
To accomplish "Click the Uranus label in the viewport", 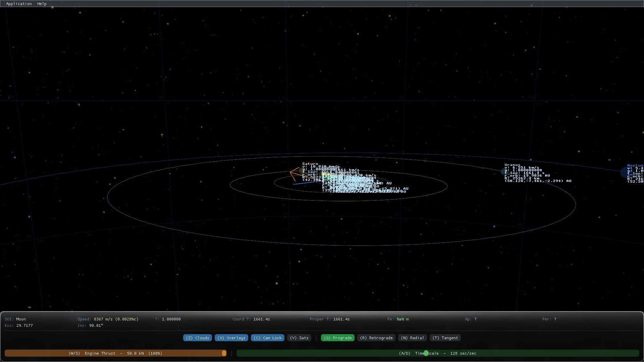I will pos(513,165).
